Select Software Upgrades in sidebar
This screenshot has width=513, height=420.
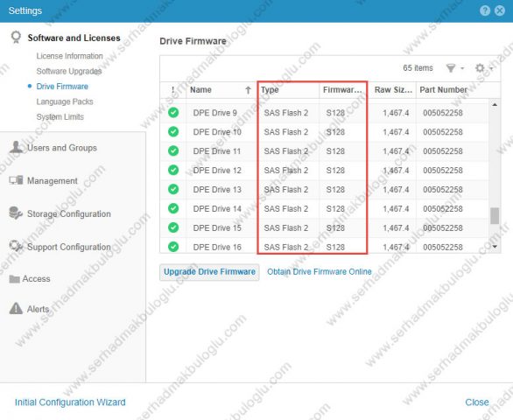point(68,71)
